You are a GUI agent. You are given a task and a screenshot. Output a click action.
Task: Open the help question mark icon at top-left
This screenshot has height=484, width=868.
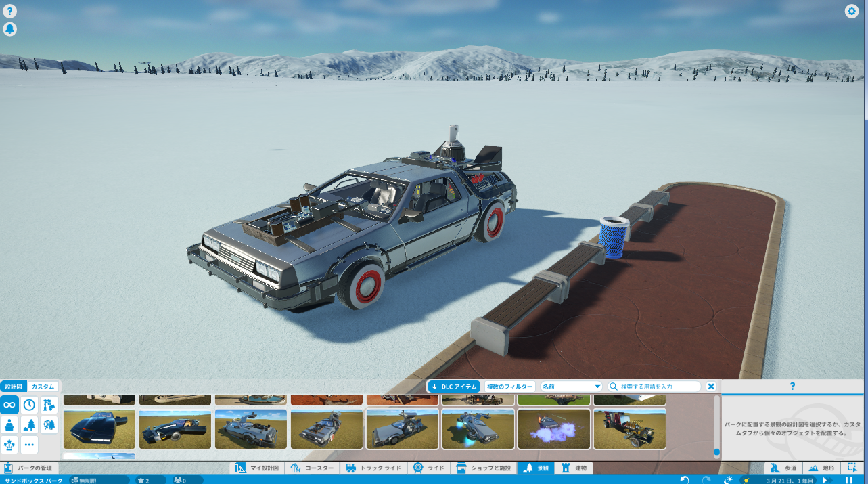point(10,12)
